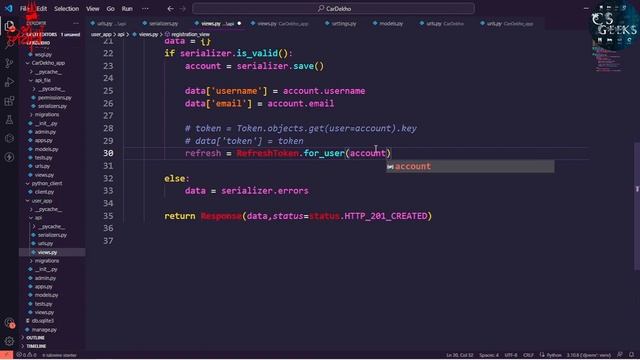Viewport: 640px width, 360px height.
Task: Select the 3.10.8 venv Python interpreter
Action: (x=588, y=355)
